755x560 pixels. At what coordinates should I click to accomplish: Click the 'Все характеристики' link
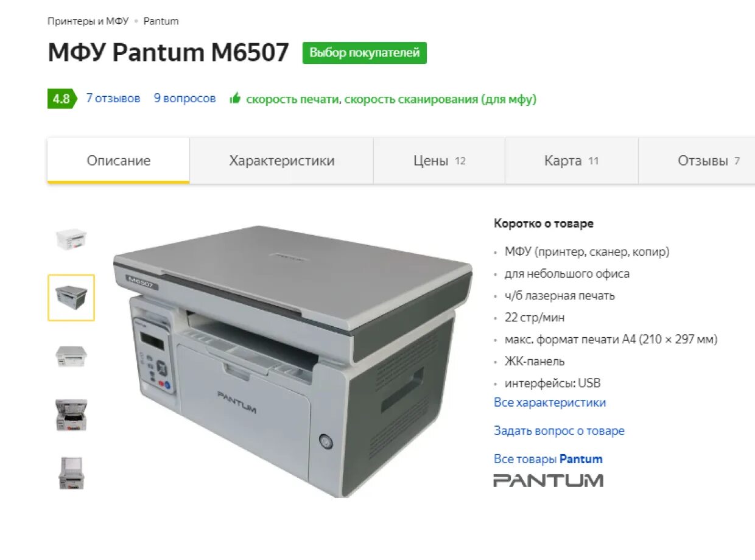coord(550,402)
